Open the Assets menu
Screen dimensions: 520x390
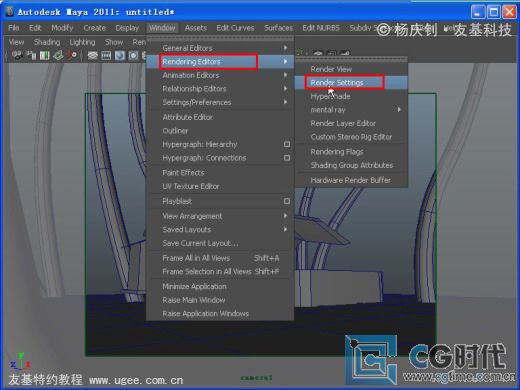click(x=196, y=28)
